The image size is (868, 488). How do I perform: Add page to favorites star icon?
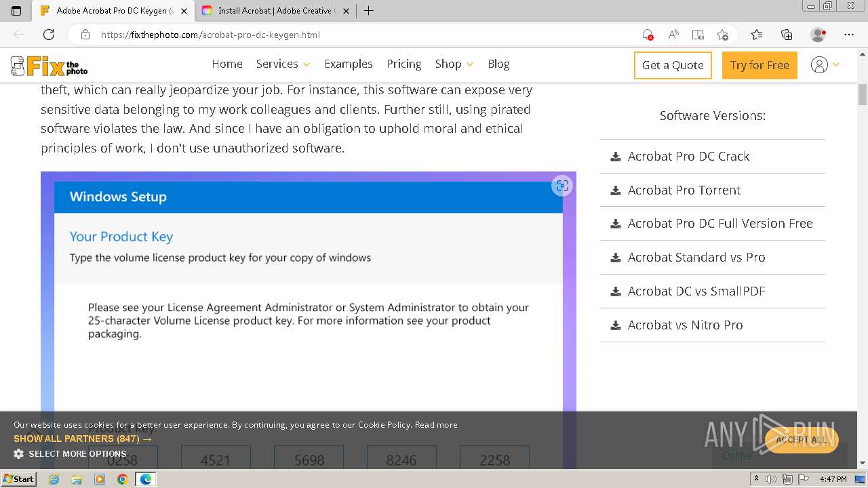[722, 35]
